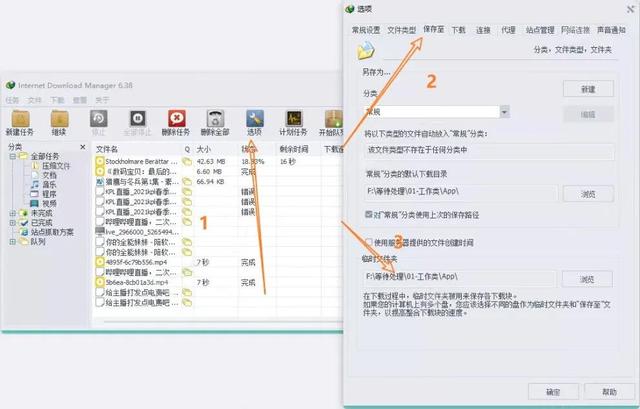This screenshot has width=640, height=409.
Task: Collapse the 全部任务 tree node
Action: [x=13, y=156]
